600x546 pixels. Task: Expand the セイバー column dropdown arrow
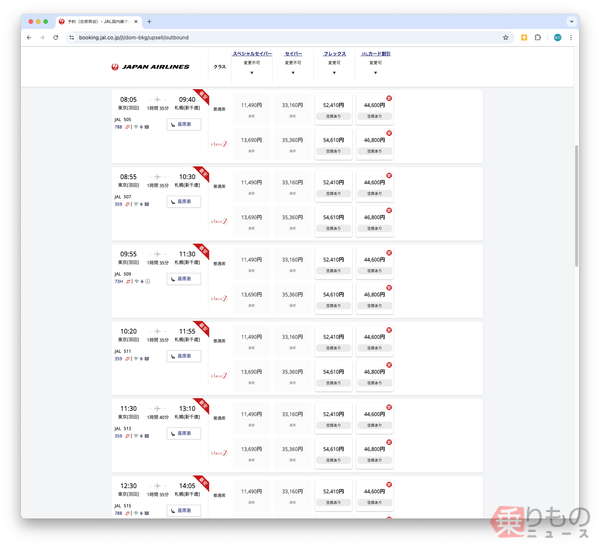point(293,72)
